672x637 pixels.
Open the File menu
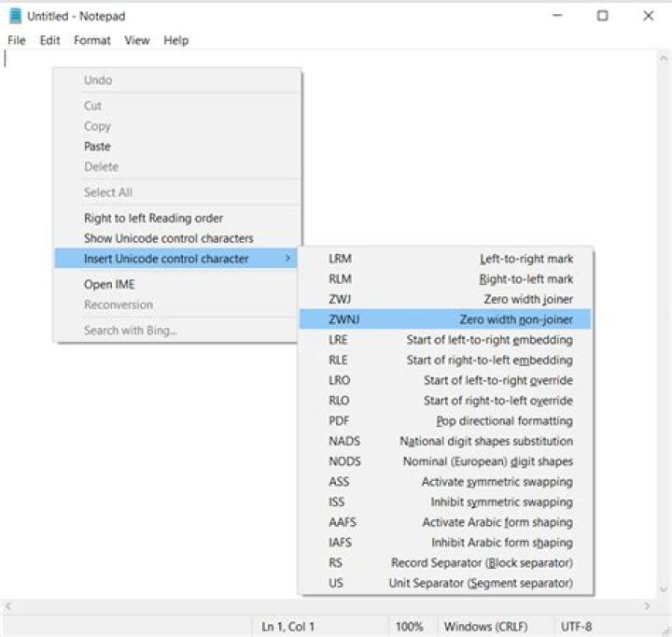[x=17, y=40]
